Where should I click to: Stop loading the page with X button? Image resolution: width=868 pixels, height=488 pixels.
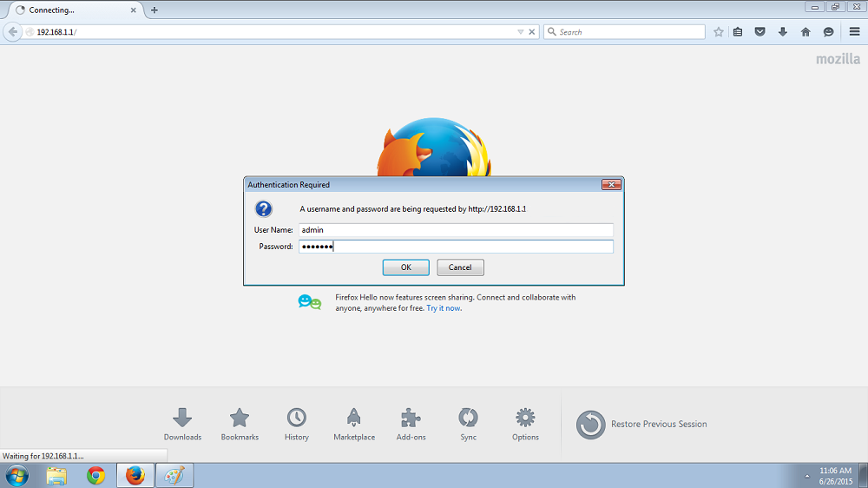coord(532,32)
